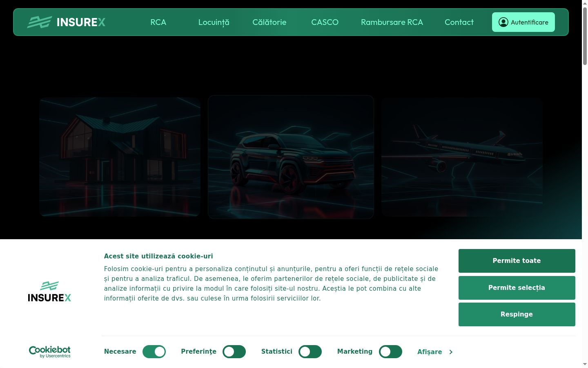Click the page vertical scrollbar thumb

tap(585, 36)
